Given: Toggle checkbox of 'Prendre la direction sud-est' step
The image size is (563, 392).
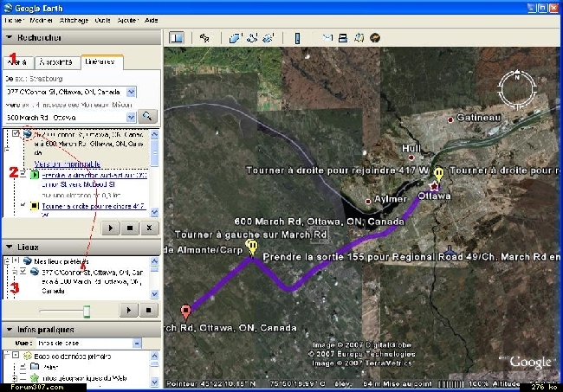Looking at the screenshot, I should coord(23,175).
